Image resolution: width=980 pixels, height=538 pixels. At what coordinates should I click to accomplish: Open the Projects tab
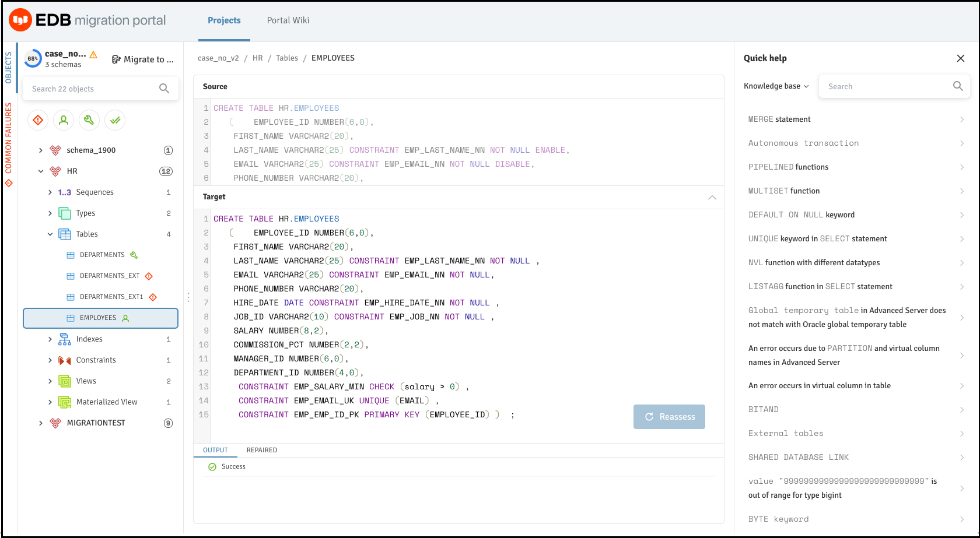tap(224, 20)
